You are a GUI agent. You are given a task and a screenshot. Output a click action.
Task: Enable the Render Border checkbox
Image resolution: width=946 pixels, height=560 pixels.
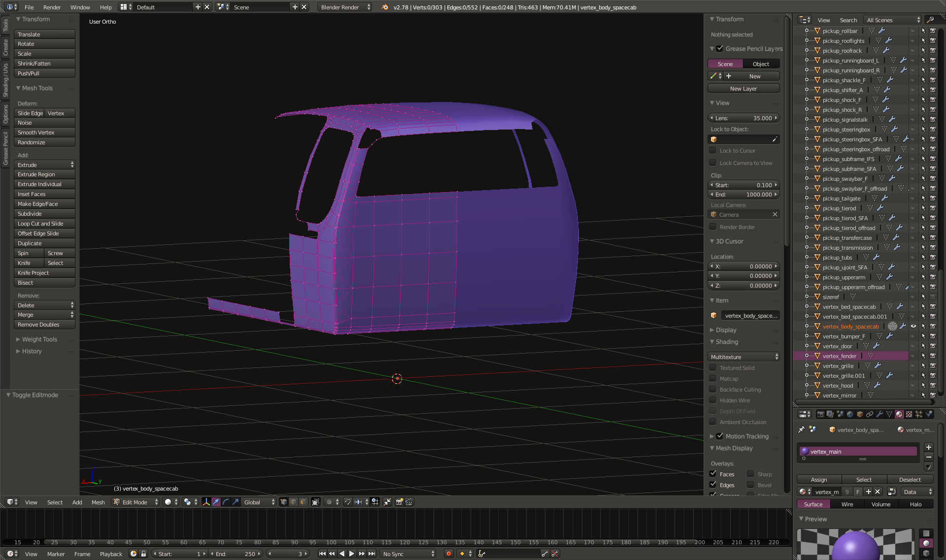pos(712,227)
